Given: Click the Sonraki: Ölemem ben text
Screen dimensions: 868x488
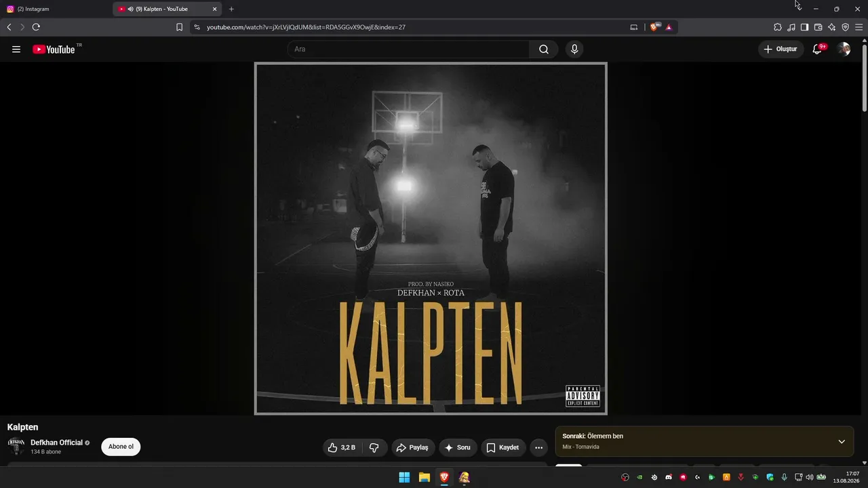Looking at the screenshot, I should 593,436.
